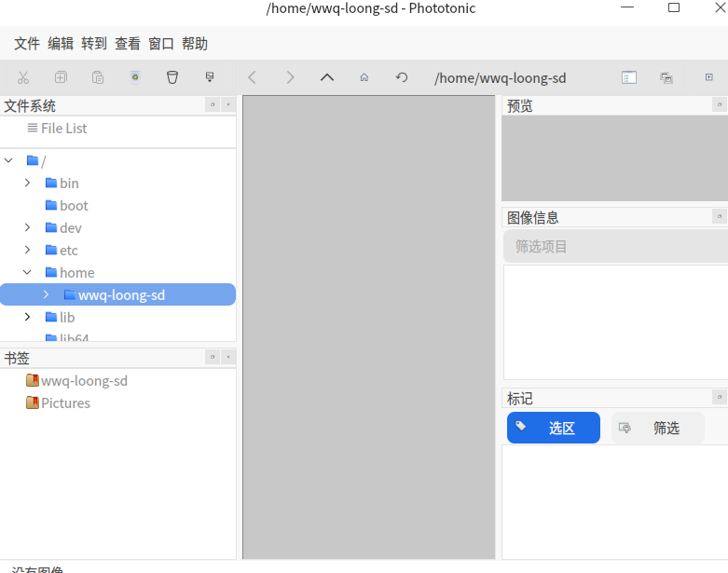Click the filter icon on 筛选 button

click(625, 428)
